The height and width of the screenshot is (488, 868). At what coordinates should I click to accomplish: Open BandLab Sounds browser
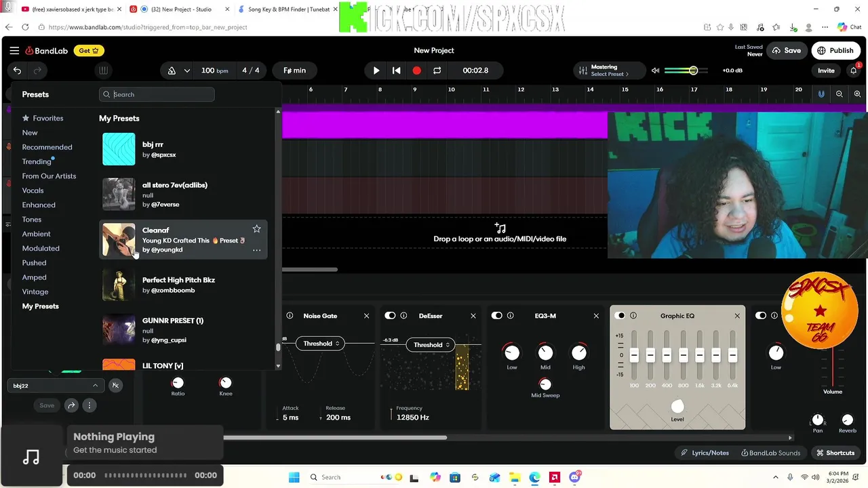point(770,453)
